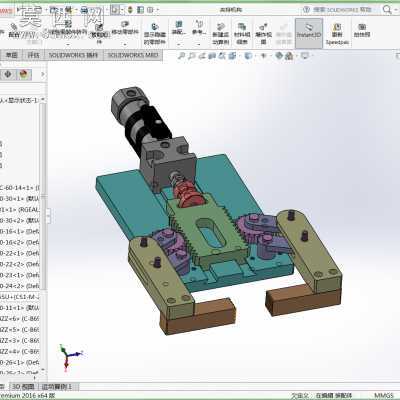
Task: Click the SOLIDWORKS help search field
Action: pyautogui.click(x=342, y=10)
